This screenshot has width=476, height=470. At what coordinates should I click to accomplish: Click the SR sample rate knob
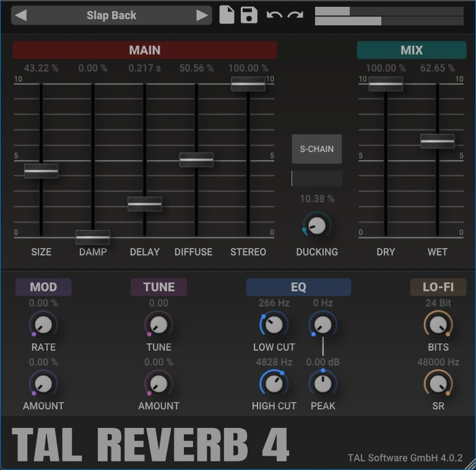(x=438, y=383)
